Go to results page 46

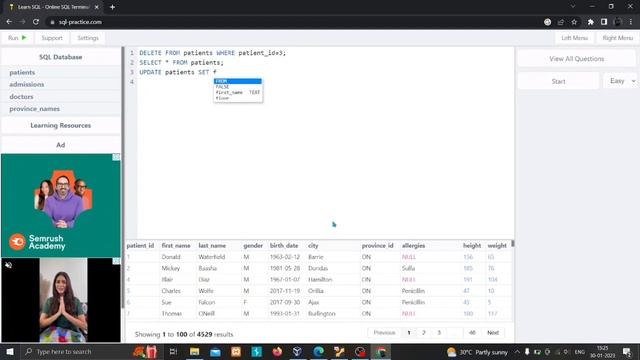(472, 333)
